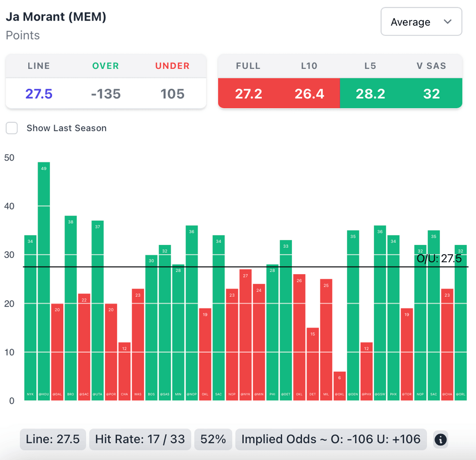Select the BOS bar showing 30 points
This screenshot has height=460, width=476.
point(152,328)
